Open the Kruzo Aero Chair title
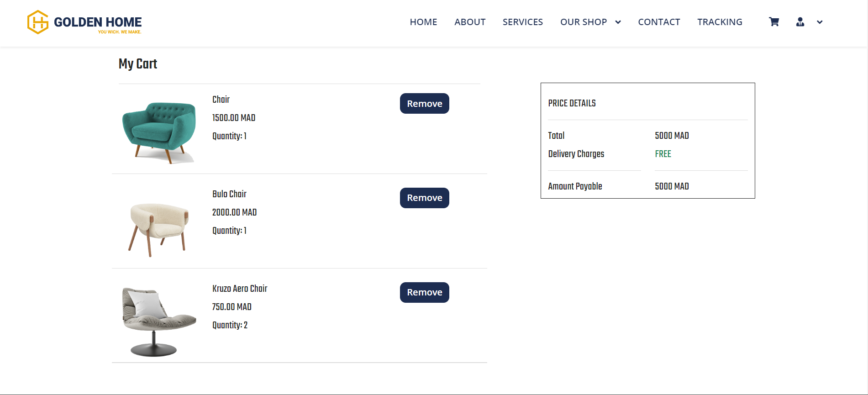The width and height of the screenshot is (868, 395). pyautogui.click(x=240, y=289)
